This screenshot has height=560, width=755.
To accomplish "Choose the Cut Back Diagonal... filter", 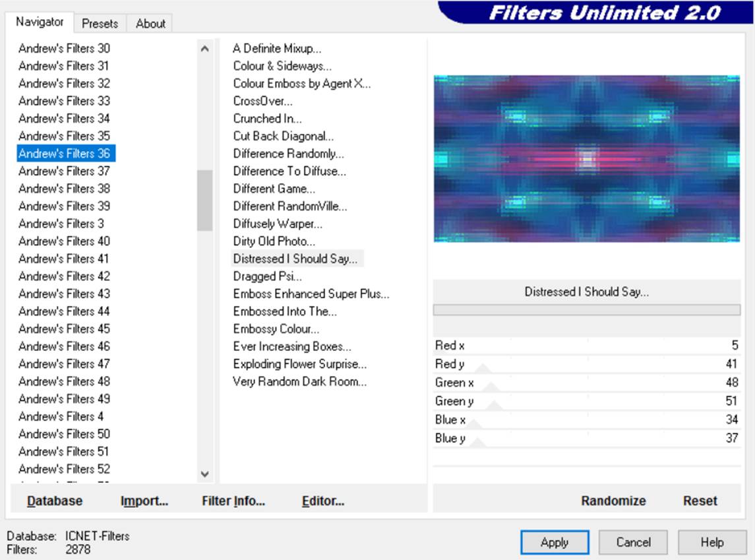I will 283,136.
